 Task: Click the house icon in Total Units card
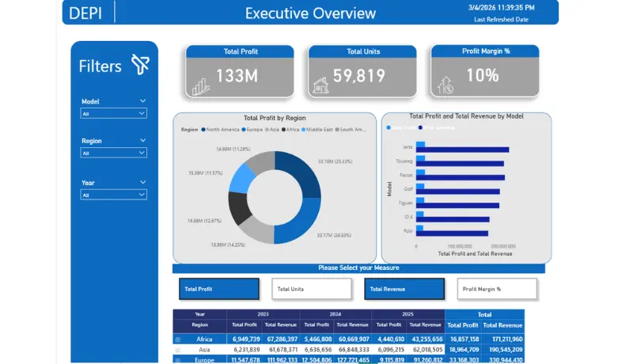[321, 85]
